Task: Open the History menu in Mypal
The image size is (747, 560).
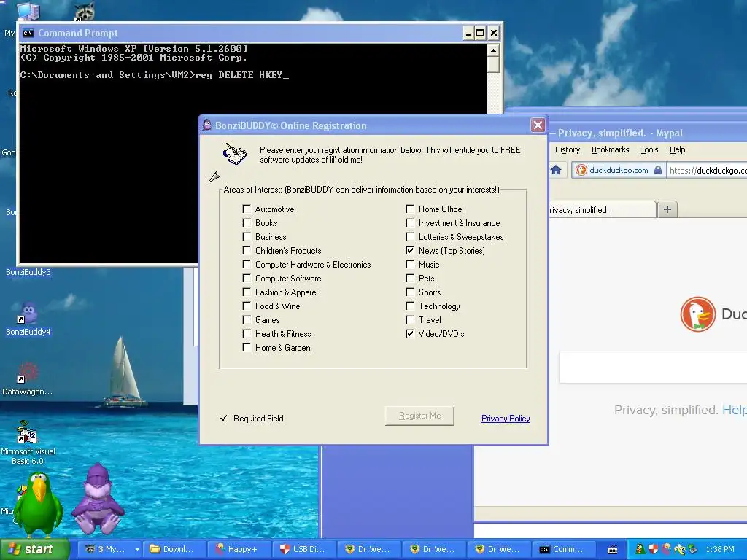Action: (x=568, y=149)
